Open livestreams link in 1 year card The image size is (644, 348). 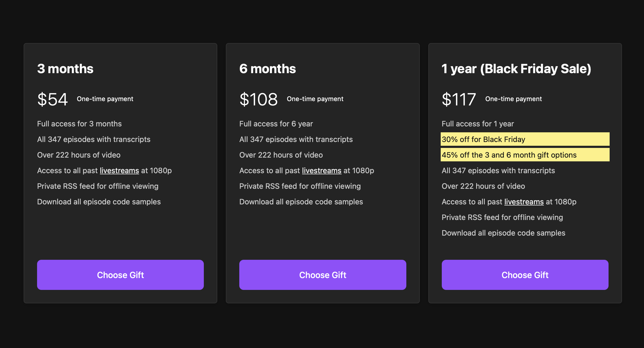524,202
